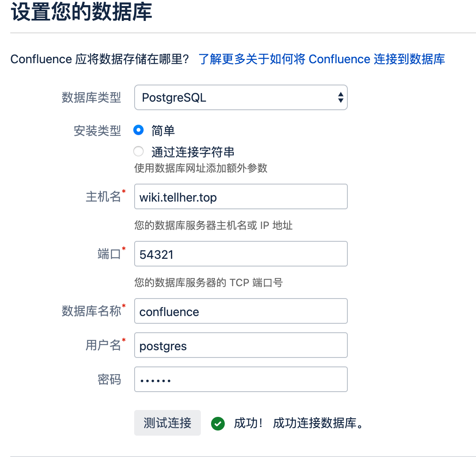Click the 端口 field label

(109, 254)
